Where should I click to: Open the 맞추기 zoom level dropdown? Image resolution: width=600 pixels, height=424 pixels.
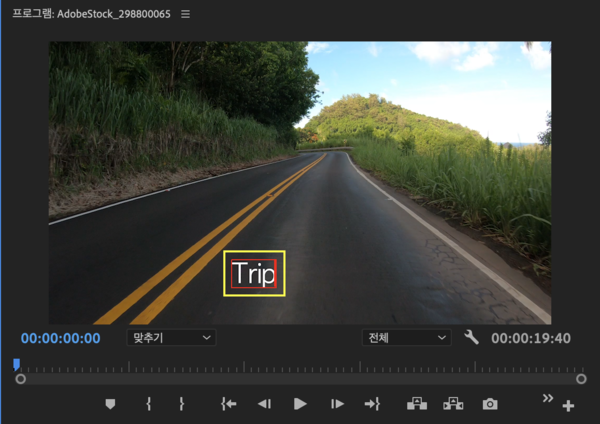point(171,338)
